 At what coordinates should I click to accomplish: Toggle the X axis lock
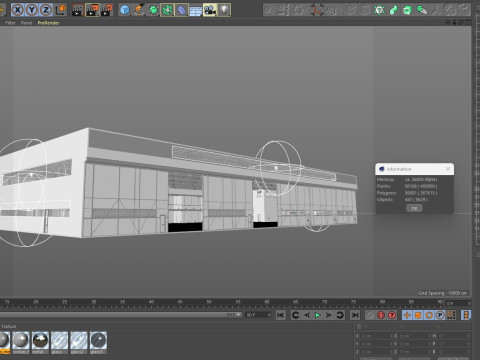click(17, 10)
